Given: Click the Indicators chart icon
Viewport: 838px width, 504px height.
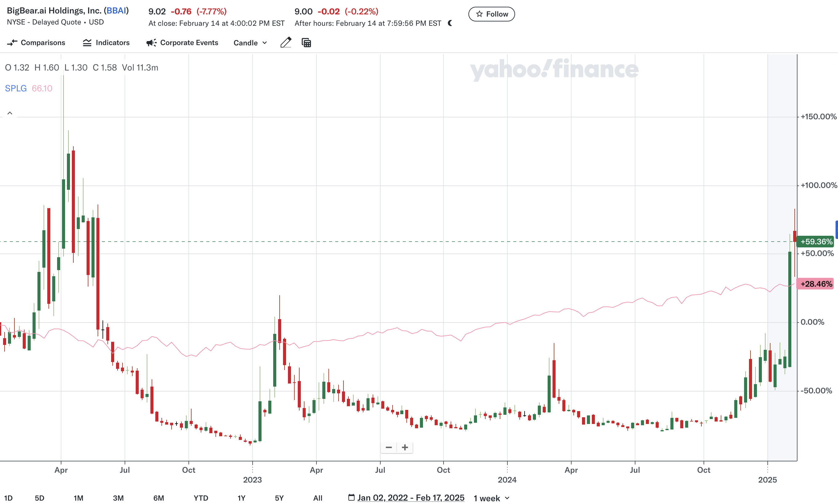Looking at the screenshot, I should click(87, 42).
